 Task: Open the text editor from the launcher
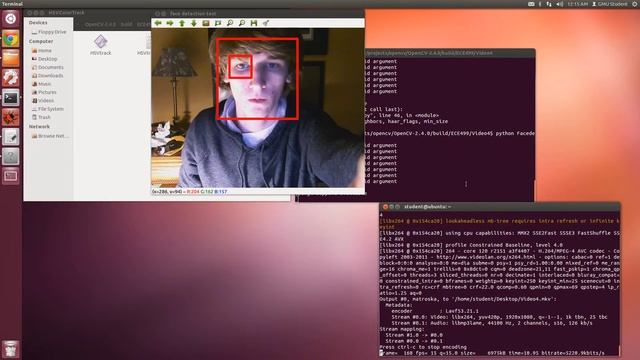[11, 137]
